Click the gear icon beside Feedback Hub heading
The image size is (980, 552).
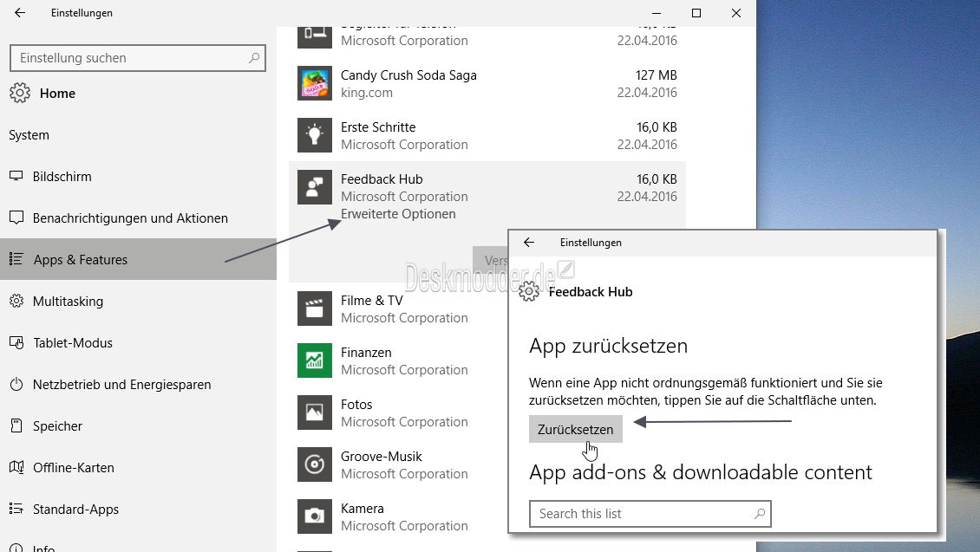point(529,292)
